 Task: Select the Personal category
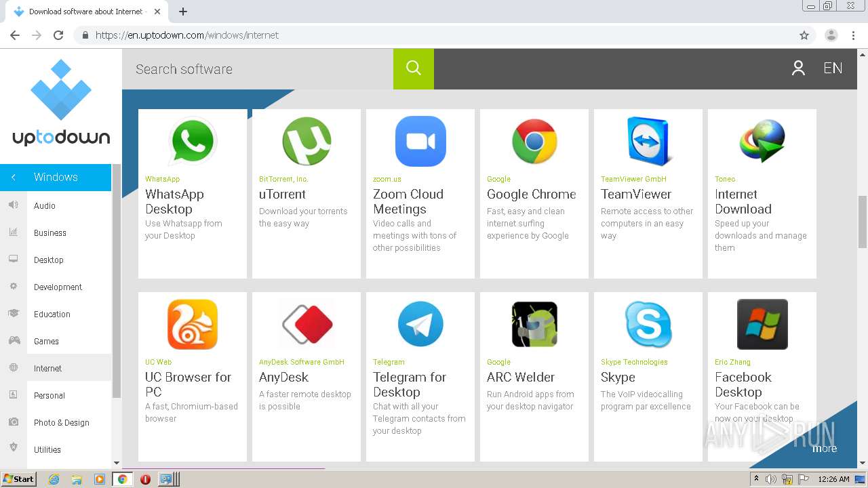pos(50,395)
